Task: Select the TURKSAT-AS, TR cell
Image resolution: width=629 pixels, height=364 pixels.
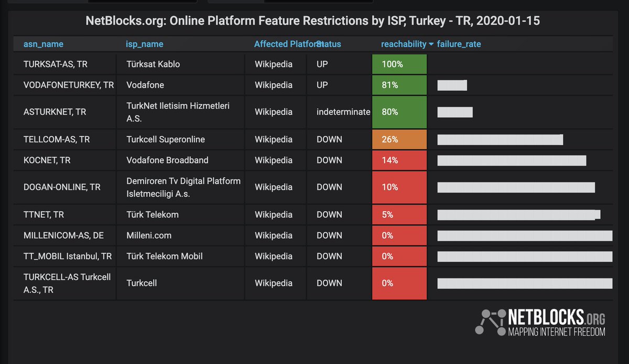Action: coord(64,64)
